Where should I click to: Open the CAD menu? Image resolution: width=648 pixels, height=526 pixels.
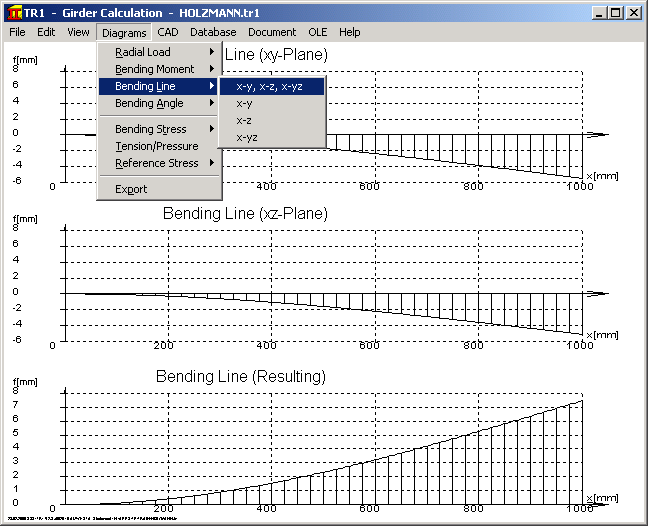(x=168, y=32)
